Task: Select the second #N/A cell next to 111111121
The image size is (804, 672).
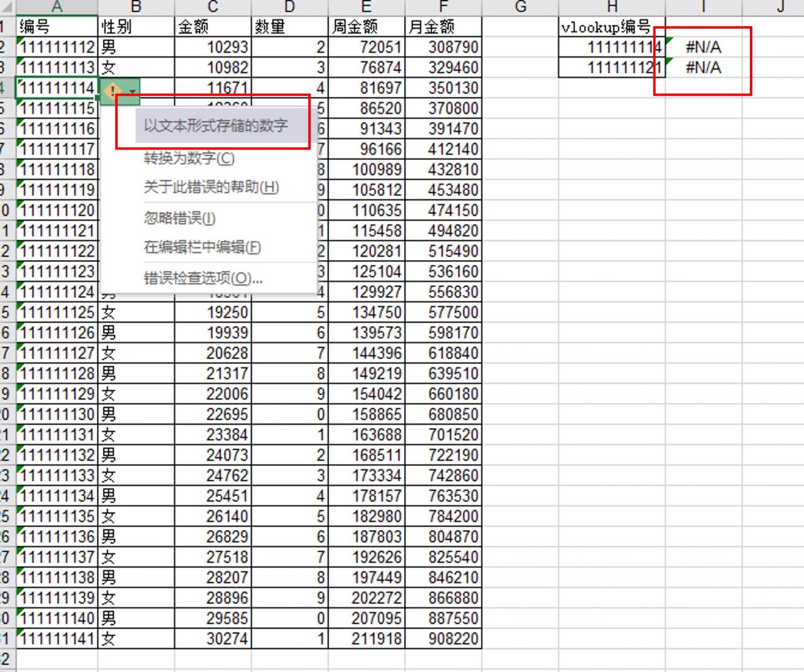Action: click(703, 68)
